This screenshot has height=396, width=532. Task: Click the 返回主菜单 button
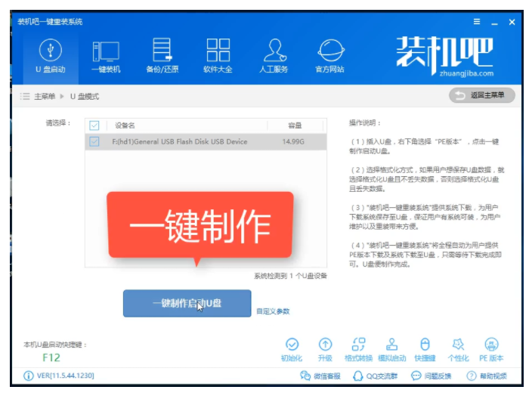tap(482, 95)
